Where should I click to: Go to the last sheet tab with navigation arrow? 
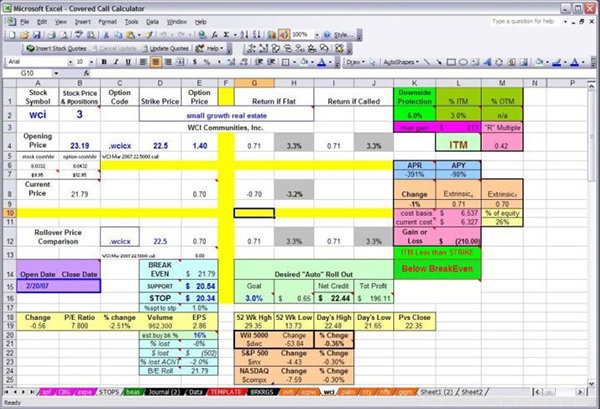[33, 392]
